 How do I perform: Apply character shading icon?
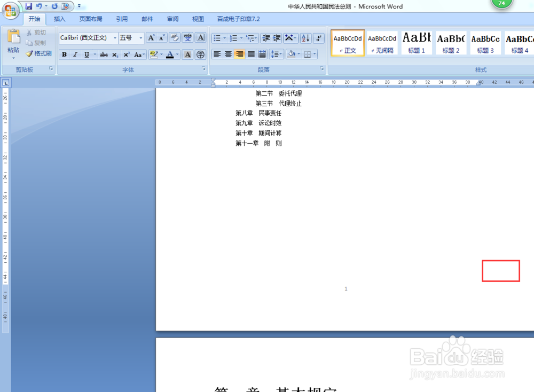(x=187, y=54)
